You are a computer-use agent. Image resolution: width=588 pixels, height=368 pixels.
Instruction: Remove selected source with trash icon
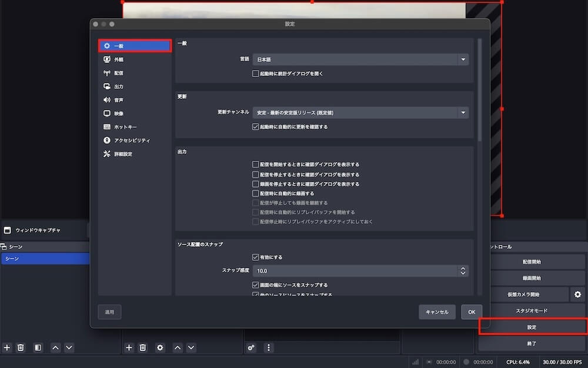tap(142, 348)
